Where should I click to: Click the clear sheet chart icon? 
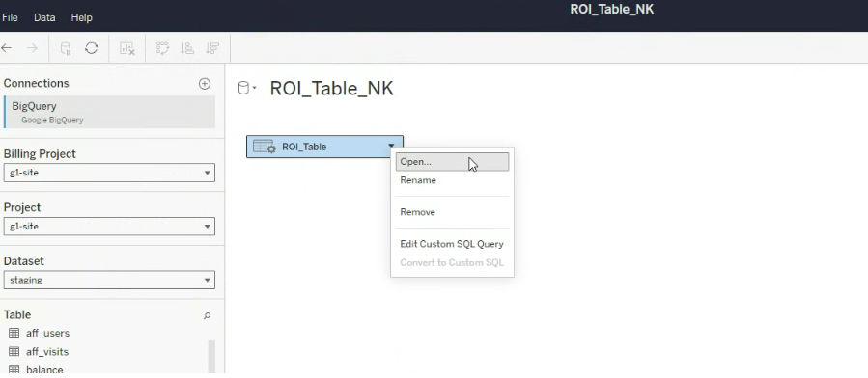coord(127,48)
